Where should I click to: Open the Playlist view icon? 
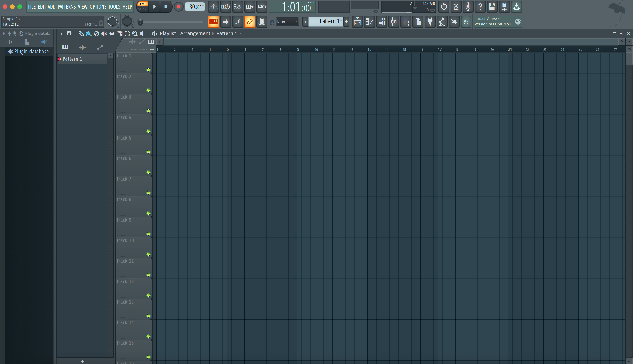358,22
